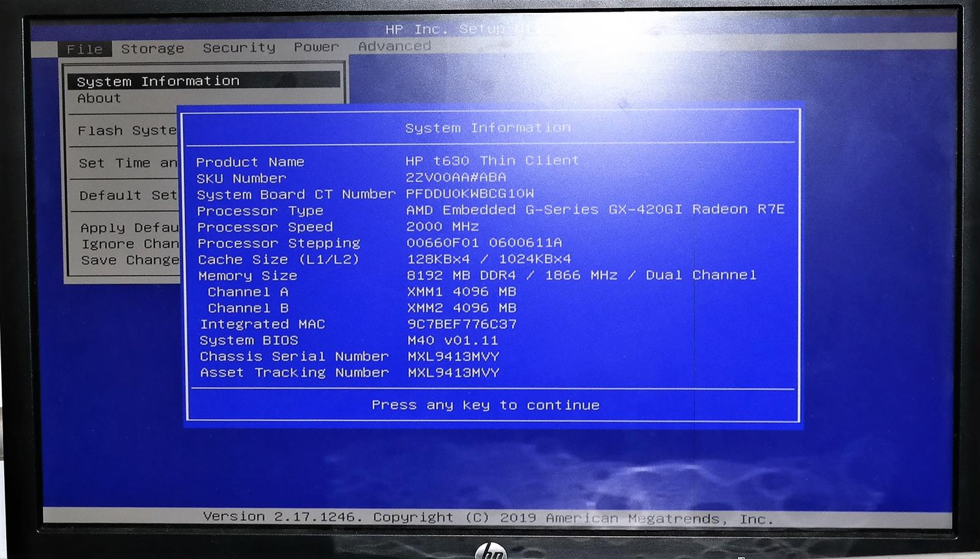Choose Default Setup entry
This screenshot has height=559, width=980.
pos(128,195)
